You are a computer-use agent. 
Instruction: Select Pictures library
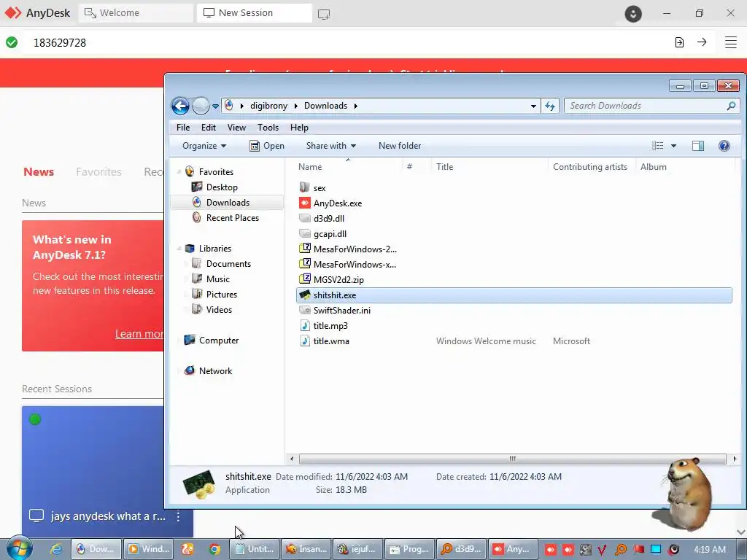(221, 295)
